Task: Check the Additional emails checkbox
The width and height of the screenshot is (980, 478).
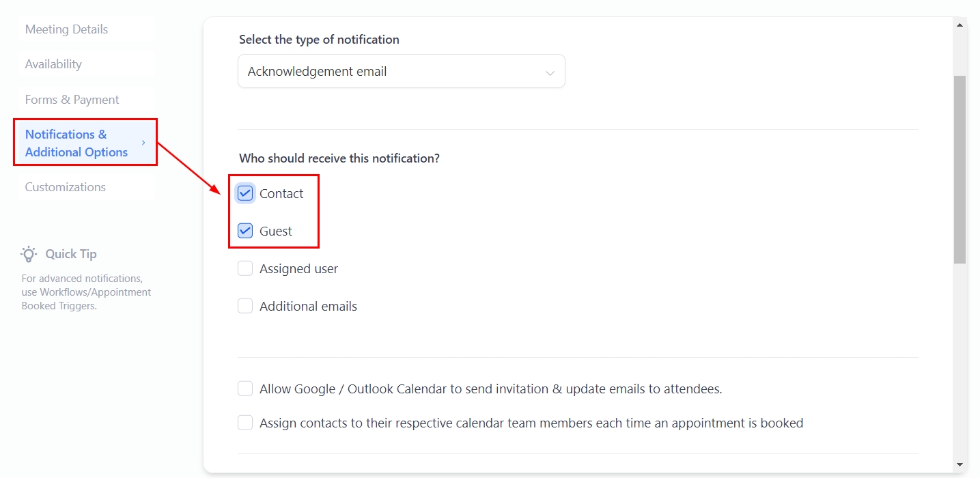Action: tap(245, 306)
